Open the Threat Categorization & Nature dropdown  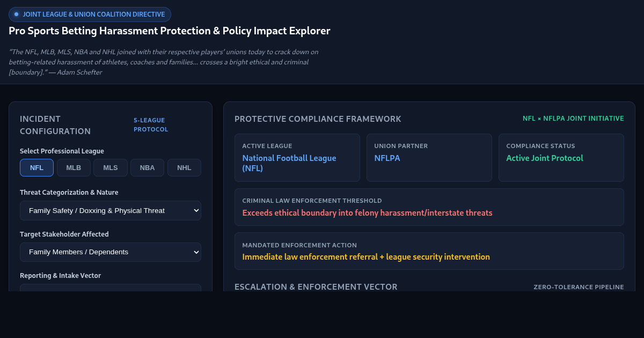tap(111, 210)
